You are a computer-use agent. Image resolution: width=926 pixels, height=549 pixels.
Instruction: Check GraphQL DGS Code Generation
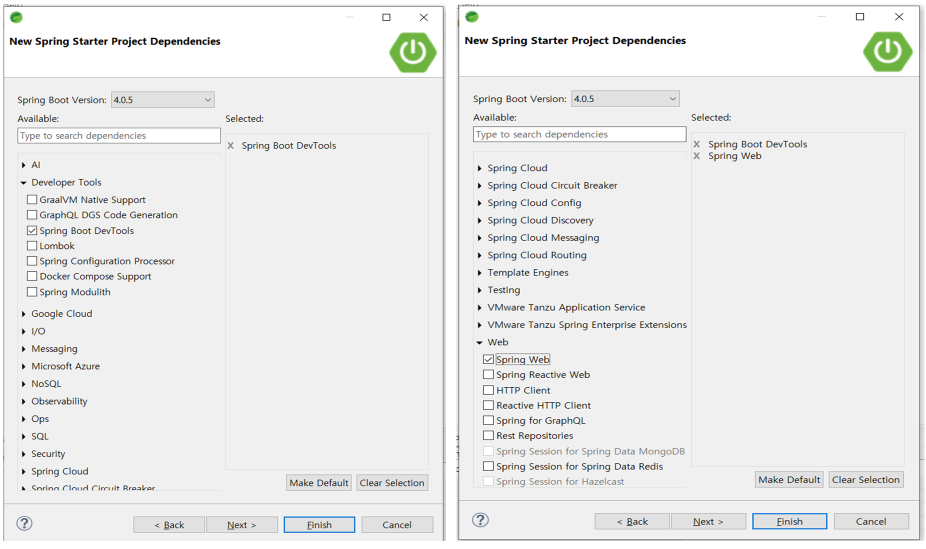point(32,215)
